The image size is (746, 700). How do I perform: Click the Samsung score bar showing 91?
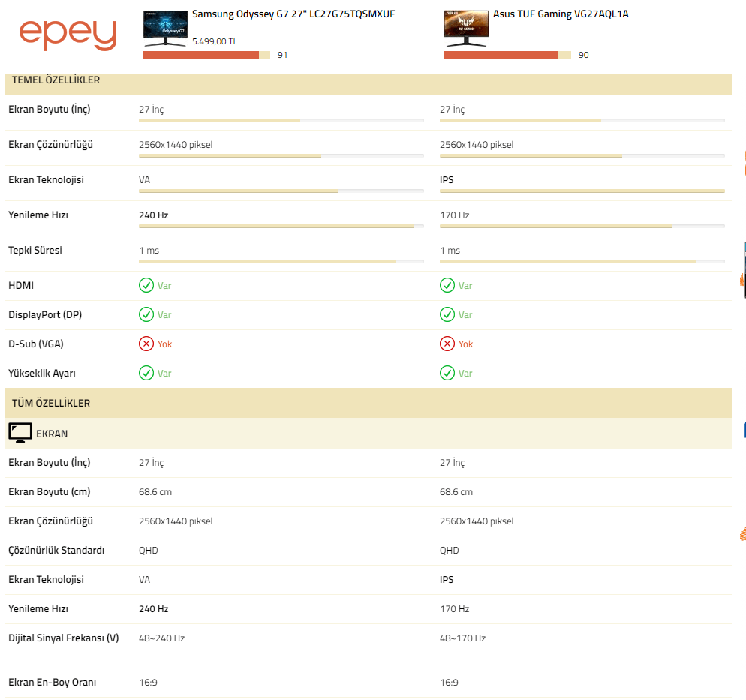tap(206, 55)
